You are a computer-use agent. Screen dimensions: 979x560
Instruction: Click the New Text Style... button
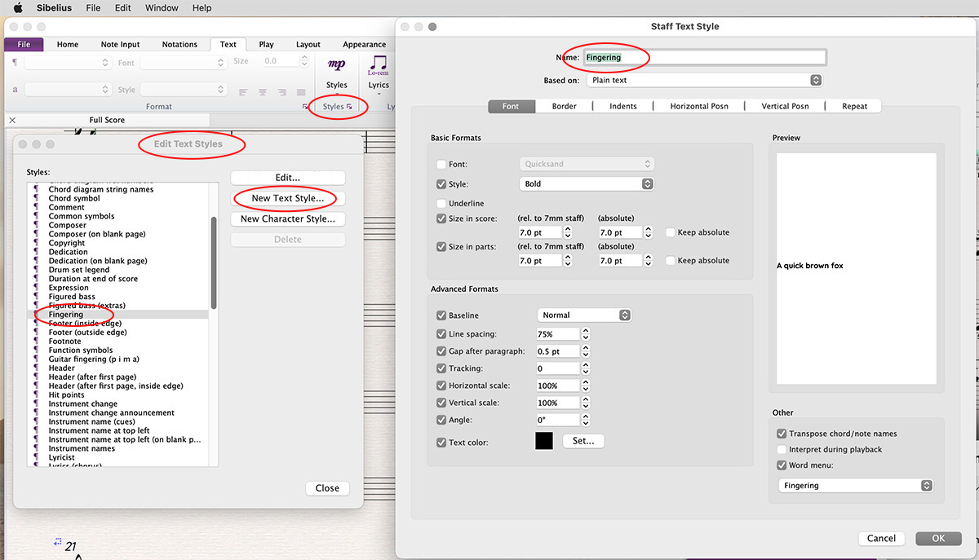click(x=288, y=198)
